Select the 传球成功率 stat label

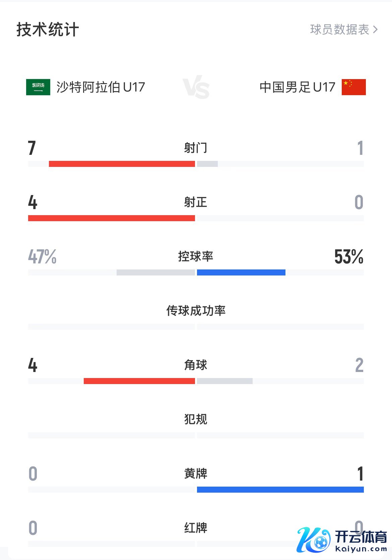[196, 311]
